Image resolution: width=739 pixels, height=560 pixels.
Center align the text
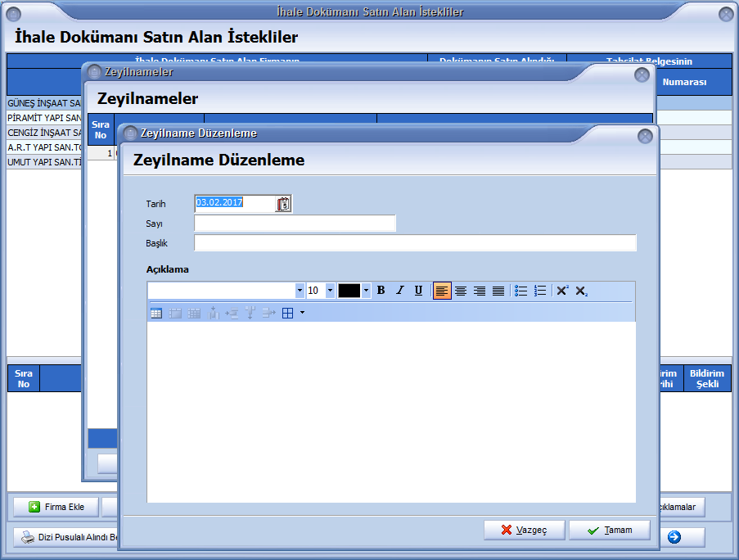point(461,291)
